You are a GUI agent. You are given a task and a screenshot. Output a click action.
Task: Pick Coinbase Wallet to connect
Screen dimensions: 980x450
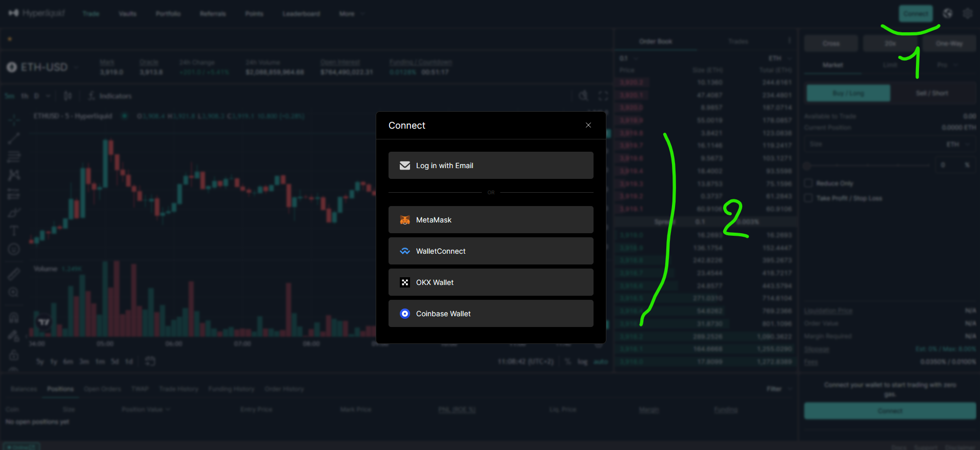pyautogui.click(x=491, y=314)
